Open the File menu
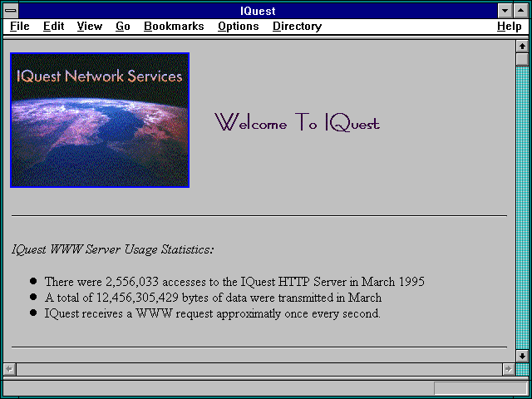532x399 pixels. click(20, 27)
